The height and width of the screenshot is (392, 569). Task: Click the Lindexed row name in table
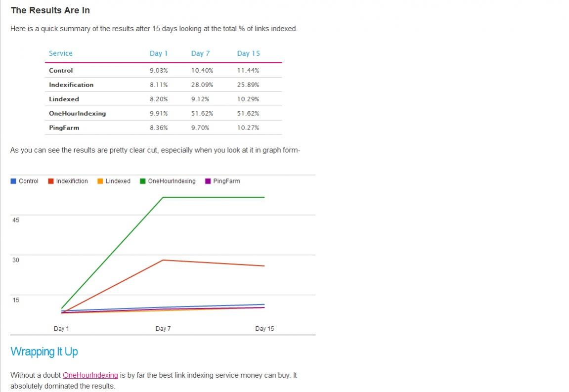[x=64, y=99]
